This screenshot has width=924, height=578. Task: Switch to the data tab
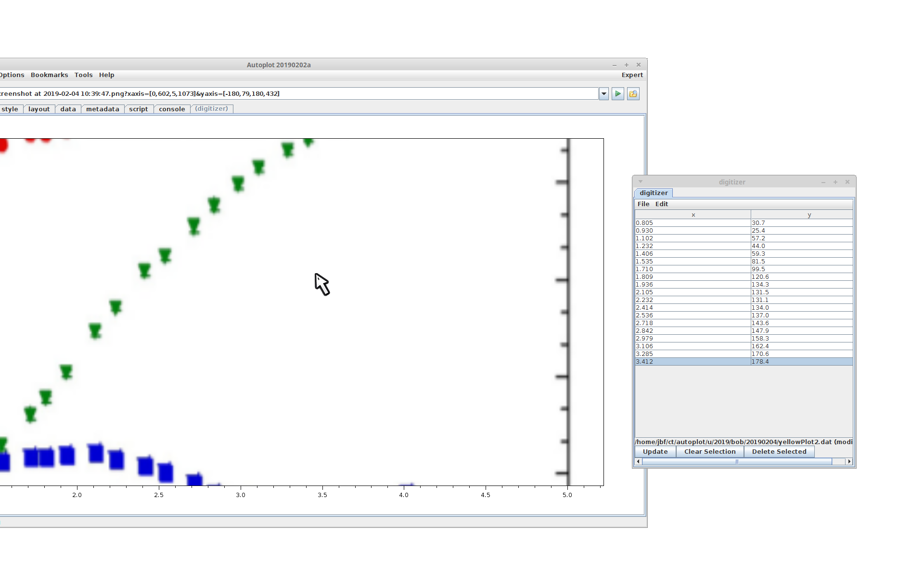68,109
